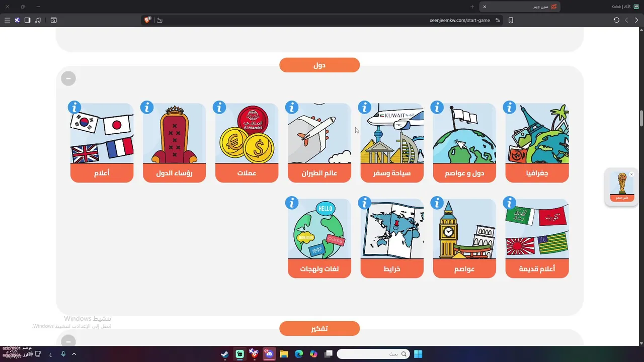The width and height of the screenshot is (644, 362).
Task: Select the عملات currencies category card
Action: point(247,143)
